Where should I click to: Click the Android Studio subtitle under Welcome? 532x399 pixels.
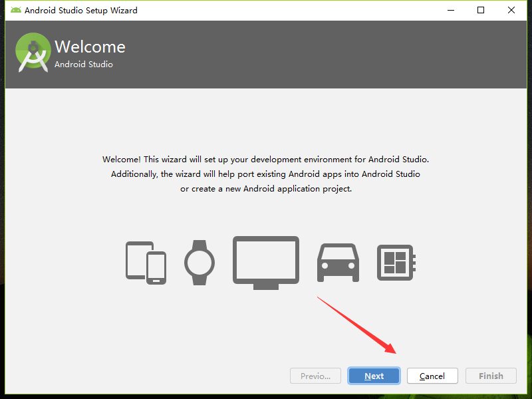coord(83,66)
